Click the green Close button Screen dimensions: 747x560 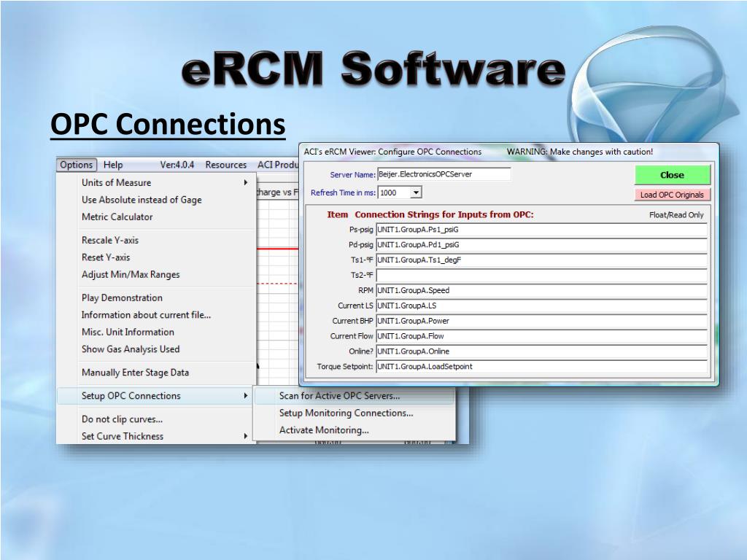coord(672,175)
